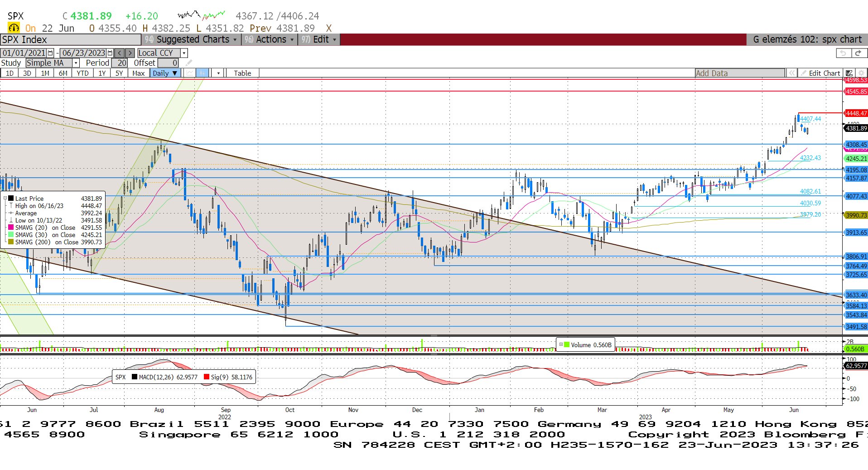868x470 pixels.
Task: Click the 4245.21 green axis label
Action: 855,159
